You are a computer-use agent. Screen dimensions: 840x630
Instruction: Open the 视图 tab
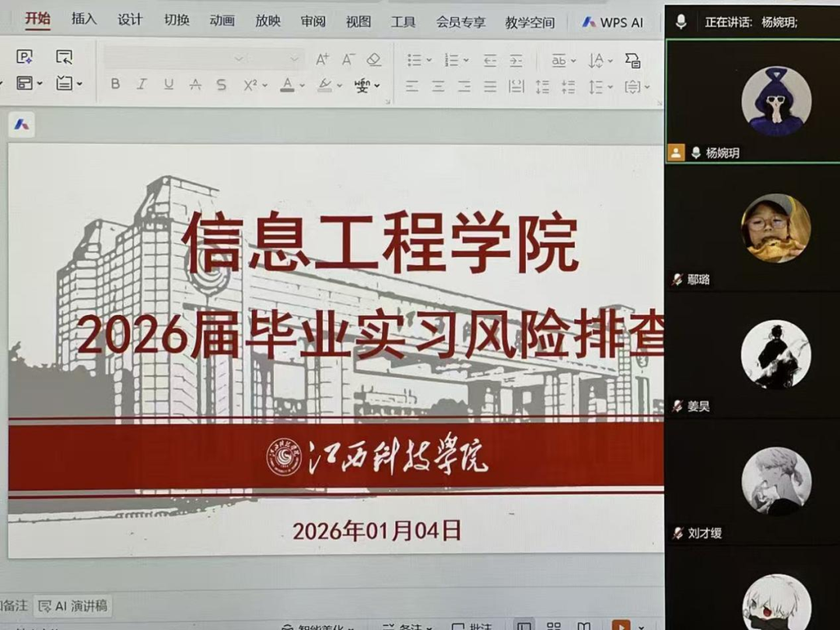pos(359,22)
